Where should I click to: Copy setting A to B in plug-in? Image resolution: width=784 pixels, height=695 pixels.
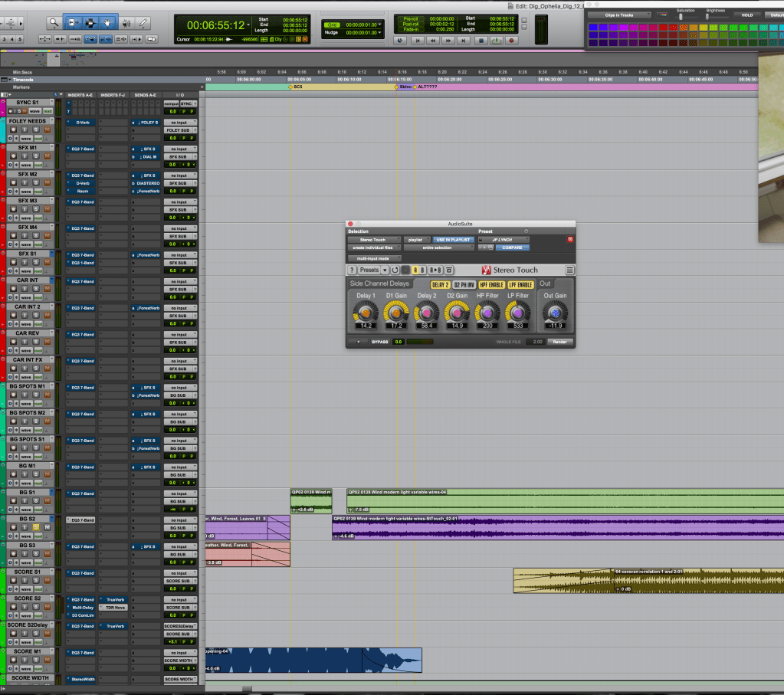tap(435, 270)
